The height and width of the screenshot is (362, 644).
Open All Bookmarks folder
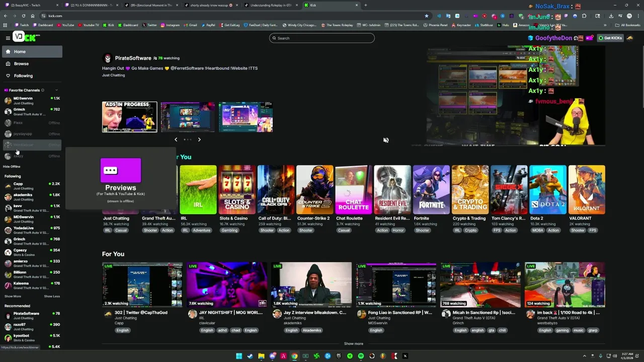coord(628,25)
